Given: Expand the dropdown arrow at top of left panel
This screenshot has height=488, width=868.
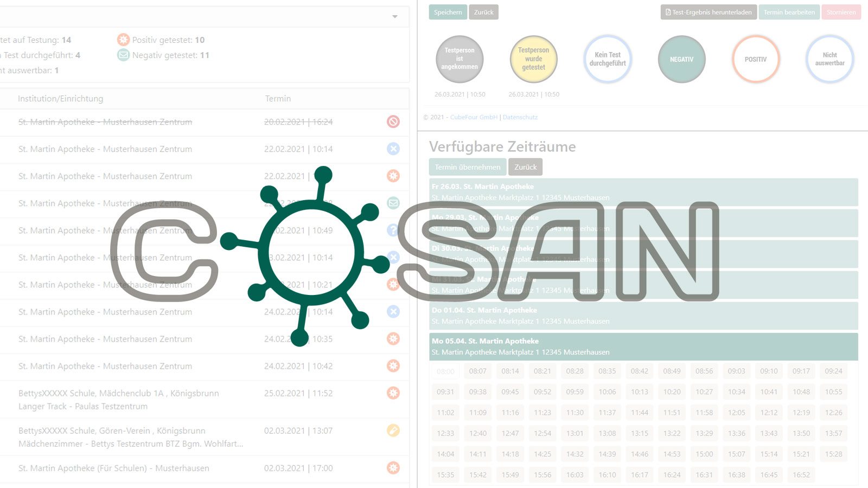Looking at the screenshot, I should click(x=395, y=17).
